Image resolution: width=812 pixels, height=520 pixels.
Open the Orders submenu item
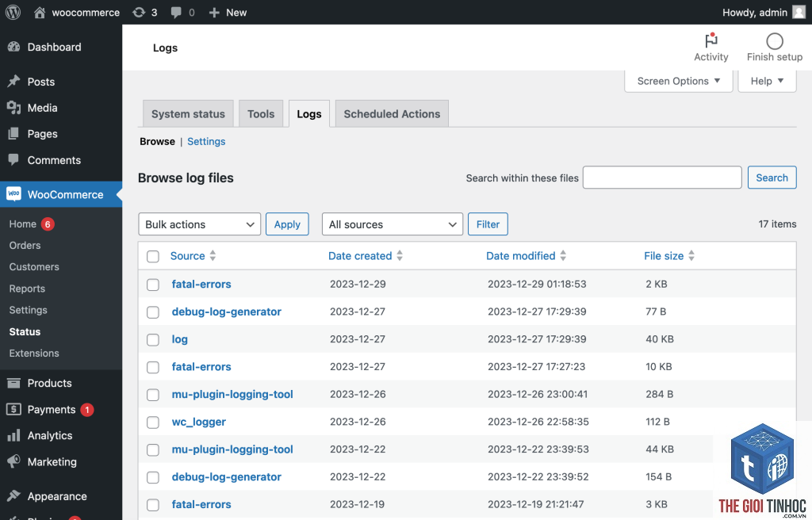click(25, 246)
